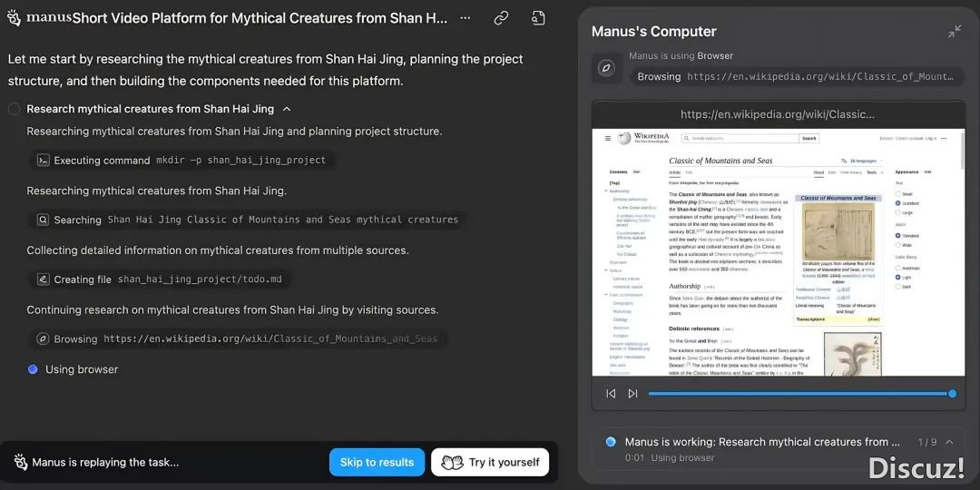Select the Dark color radio on Wikipedia
Viewport: 980px width, 490px height.
897,287
